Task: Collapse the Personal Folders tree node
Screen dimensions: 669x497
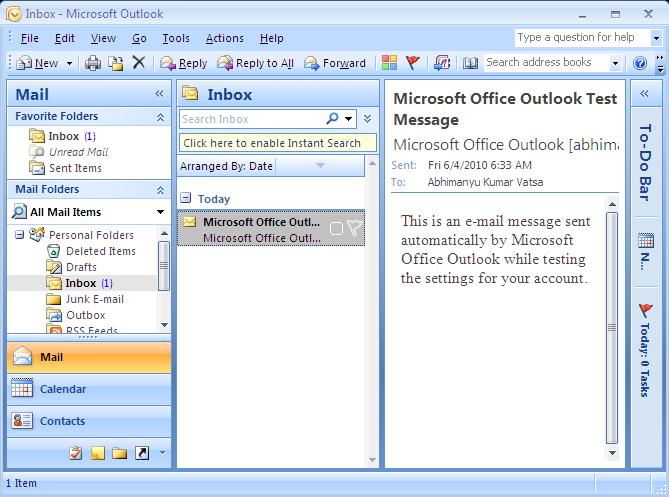Action: (19, 235)
